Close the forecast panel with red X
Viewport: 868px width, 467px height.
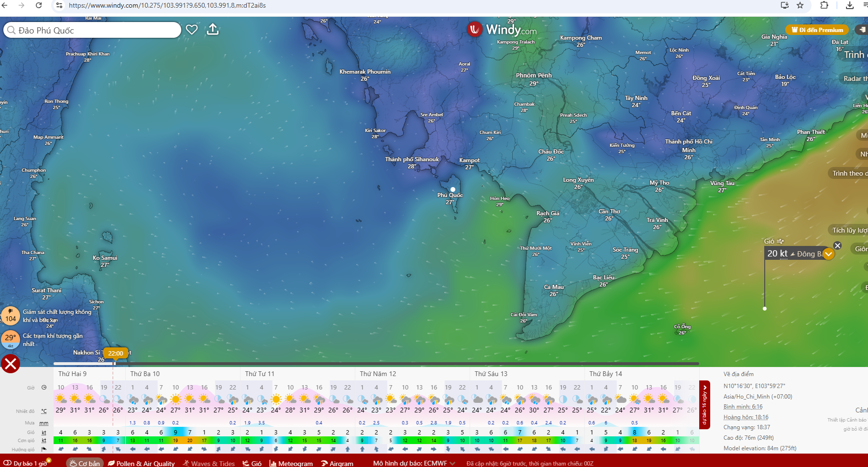(11, 364)
